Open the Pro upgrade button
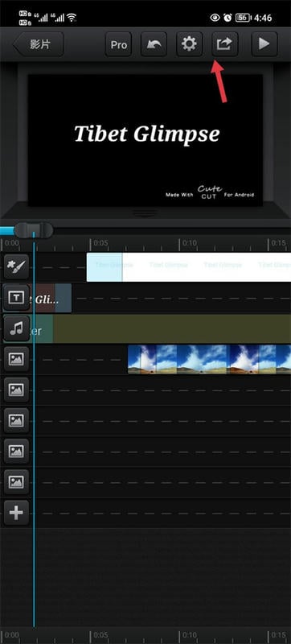Image resolution: width=291 pixels, height=644 pixels. coord(118,44)
